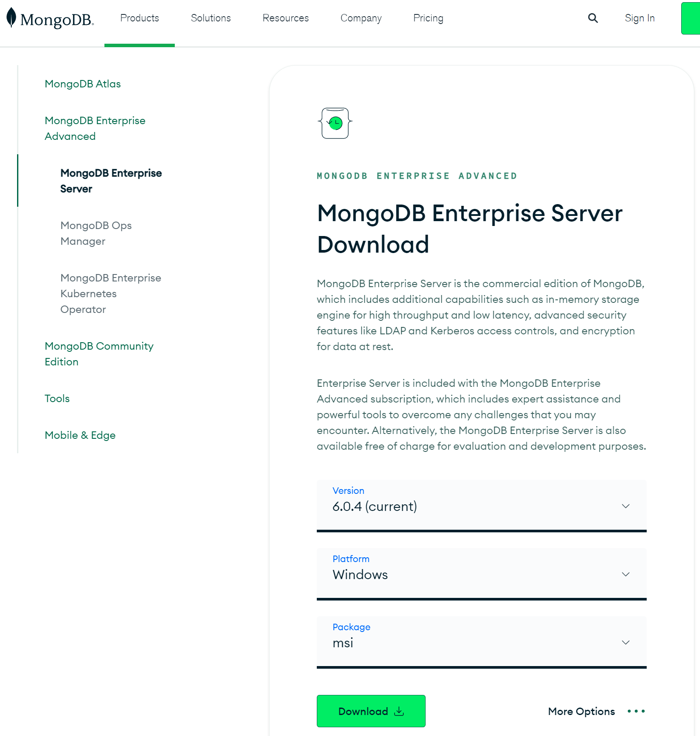The height and width of the screenshot is (736, 700).
Task: Go to the Pricing page
Action: pyautogui.click(x=428, y=18)
